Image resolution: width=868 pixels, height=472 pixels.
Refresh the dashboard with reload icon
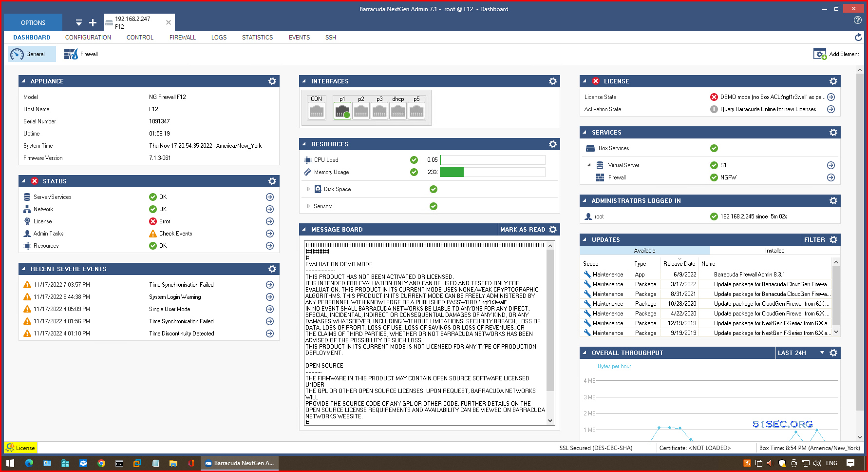point(858,37)
